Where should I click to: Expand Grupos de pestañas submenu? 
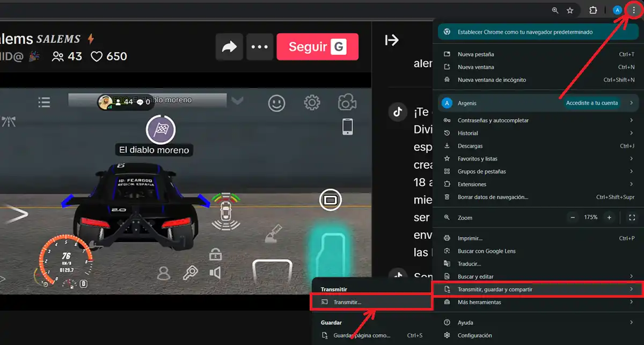pos(539,172)
